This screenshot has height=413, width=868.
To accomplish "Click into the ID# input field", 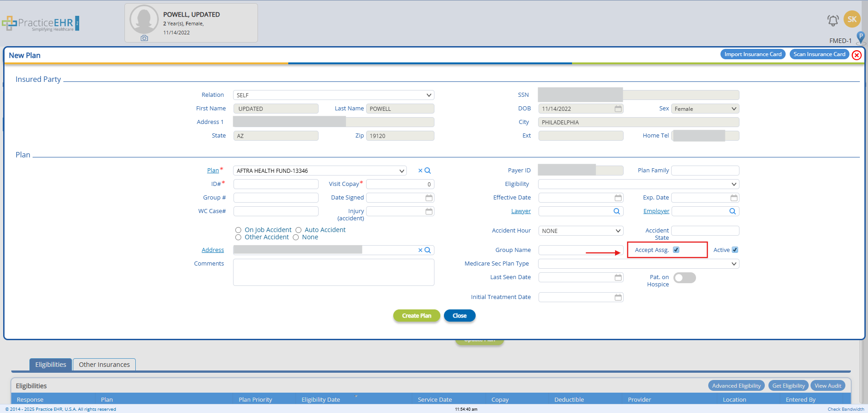I will pyautogui.click(x=276, y=184).
